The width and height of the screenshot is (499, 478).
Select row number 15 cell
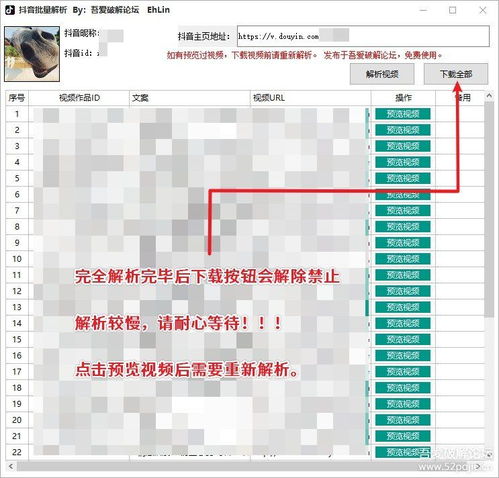(17, 339)
